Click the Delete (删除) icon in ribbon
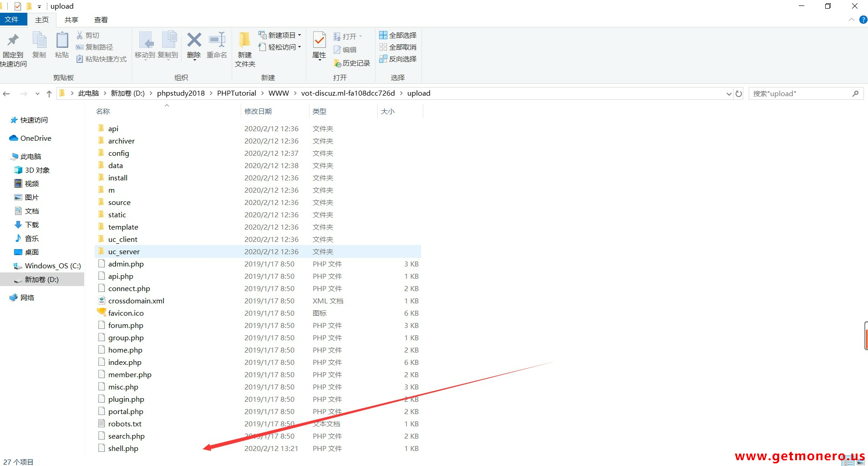 point(194,41)
